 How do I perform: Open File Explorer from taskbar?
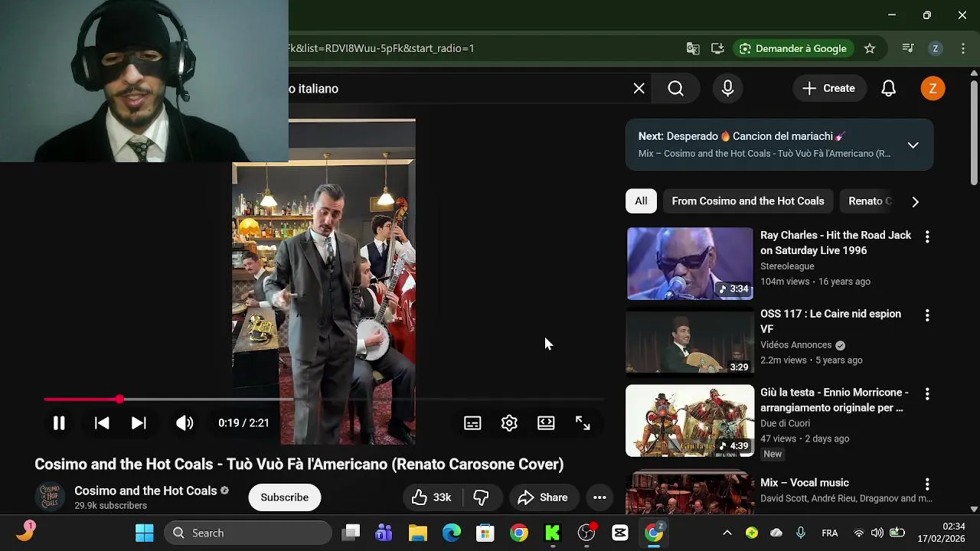[417, 533]
